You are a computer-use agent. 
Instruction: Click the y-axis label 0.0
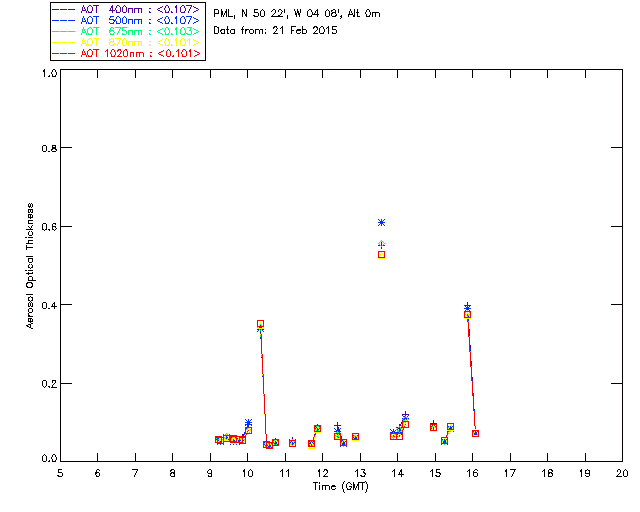pos(49,459)
